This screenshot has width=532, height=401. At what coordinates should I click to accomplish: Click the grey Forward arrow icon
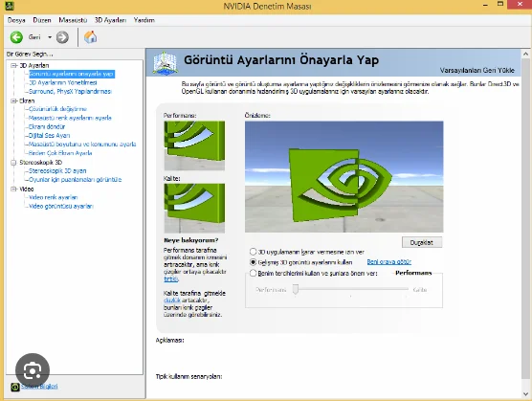(62, 37)
